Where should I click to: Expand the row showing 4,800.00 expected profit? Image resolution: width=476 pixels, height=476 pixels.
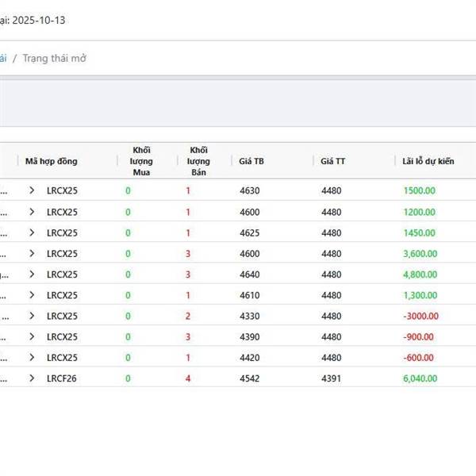coord(32,274)
